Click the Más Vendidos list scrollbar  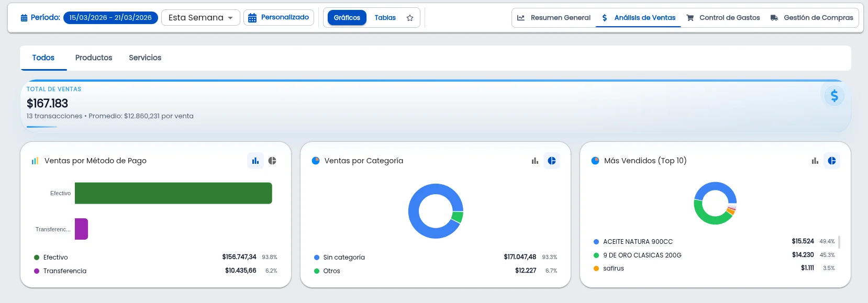[839, 242]
